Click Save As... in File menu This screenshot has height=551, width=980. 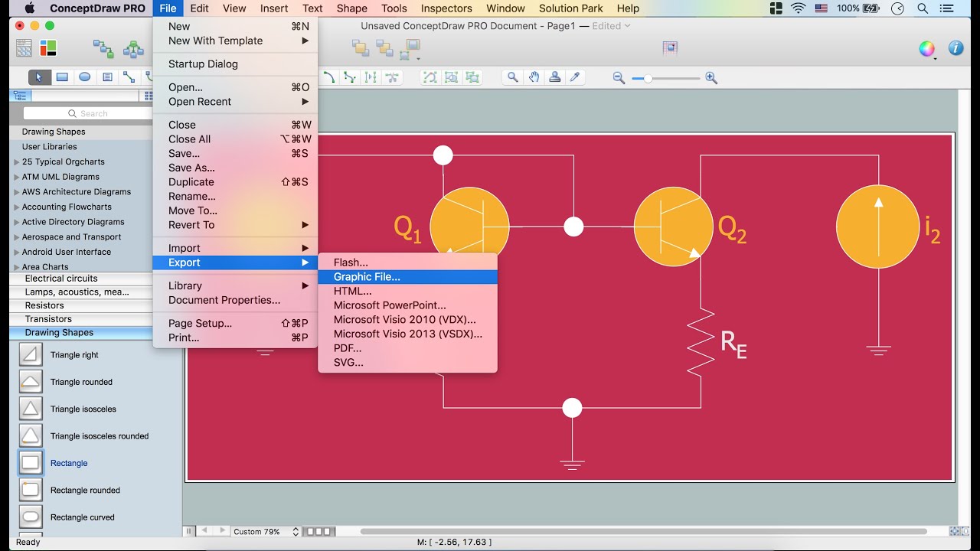coord(235,168)
